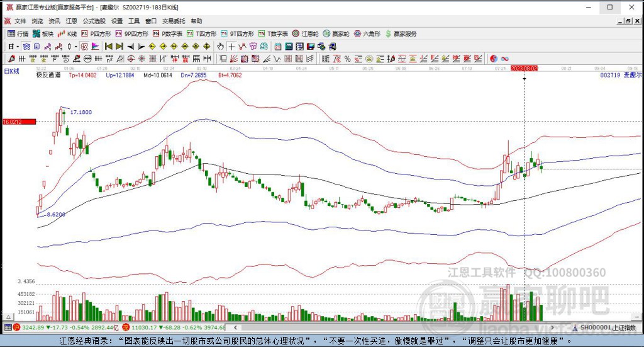Open the P四方形 tool

point(96,34)
